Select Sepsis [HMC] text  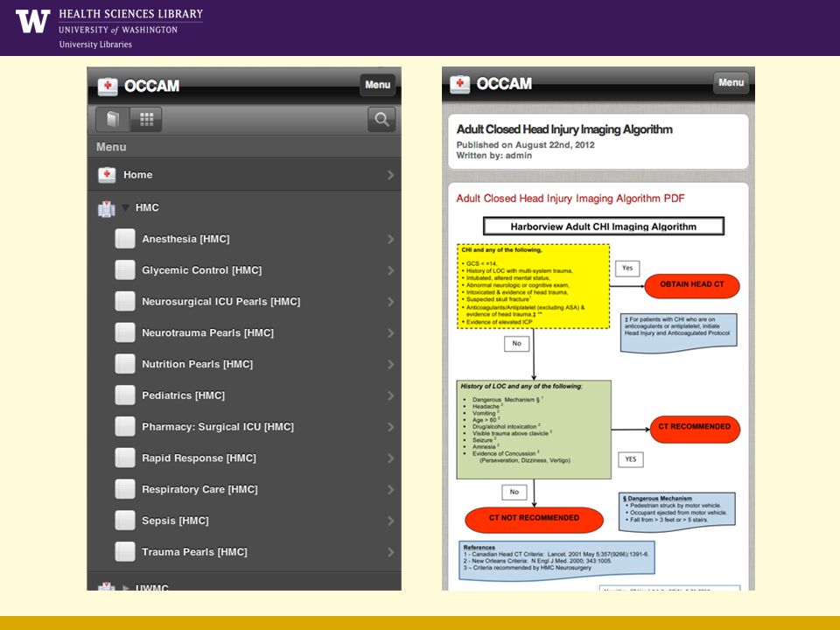click(x=175, y=520)
